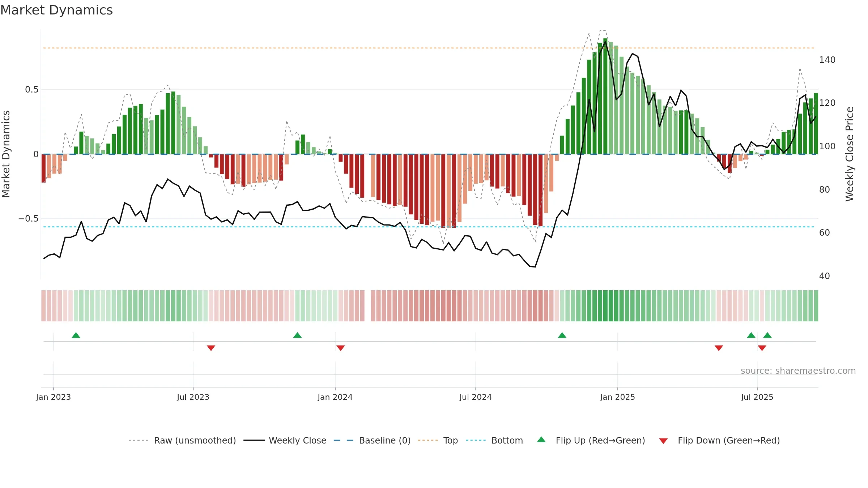
Task: Click the Jul 2023 axis label
Action: click(193, 397)
